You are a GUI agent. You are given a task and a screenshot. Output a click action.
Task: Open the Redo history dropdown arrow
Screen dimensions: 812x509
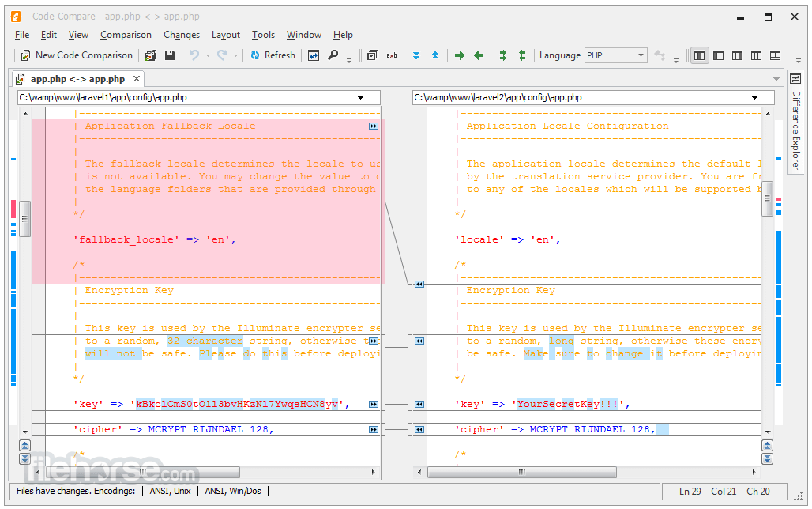[x=235, y=55]
